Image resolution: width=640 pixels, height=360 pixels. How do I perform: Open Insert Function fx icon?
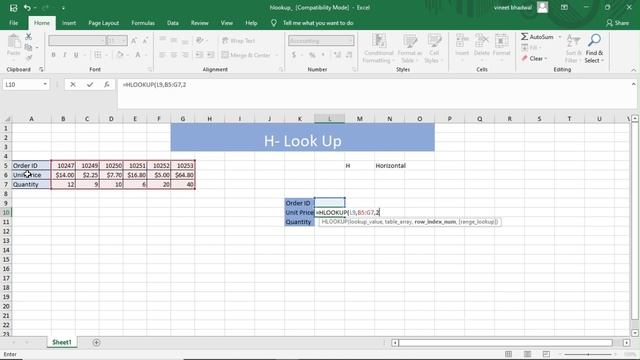pyautogui.click(x=107, y=84)
